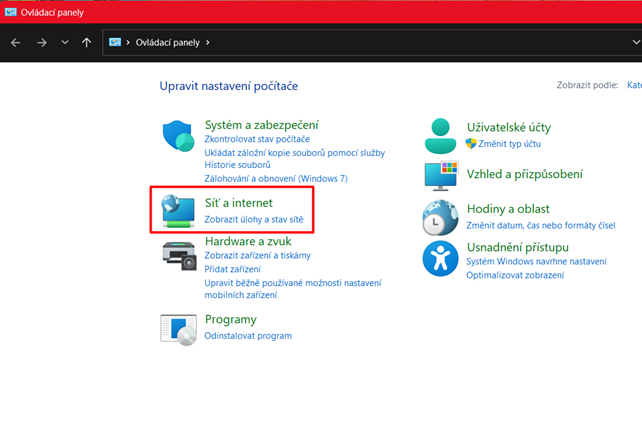Go up one level with Up arrow
The width and height of the screenshot is (642, 433).
87,43
